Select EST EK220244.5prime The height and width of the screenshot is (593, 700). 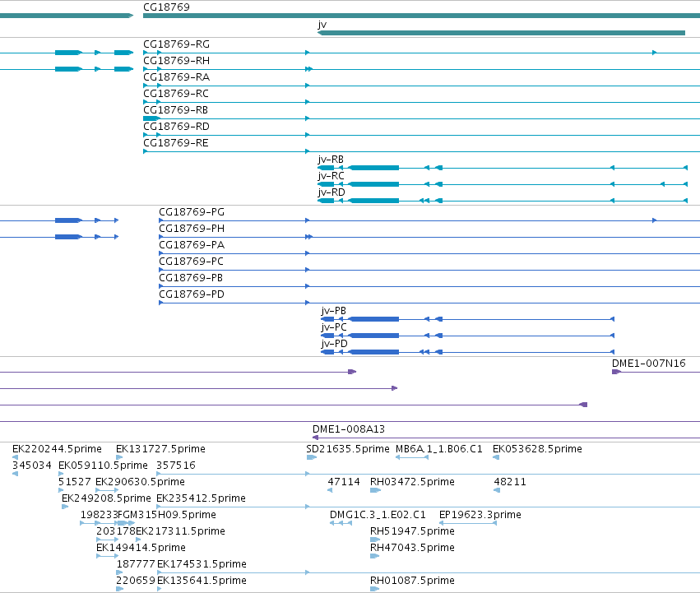57,449
